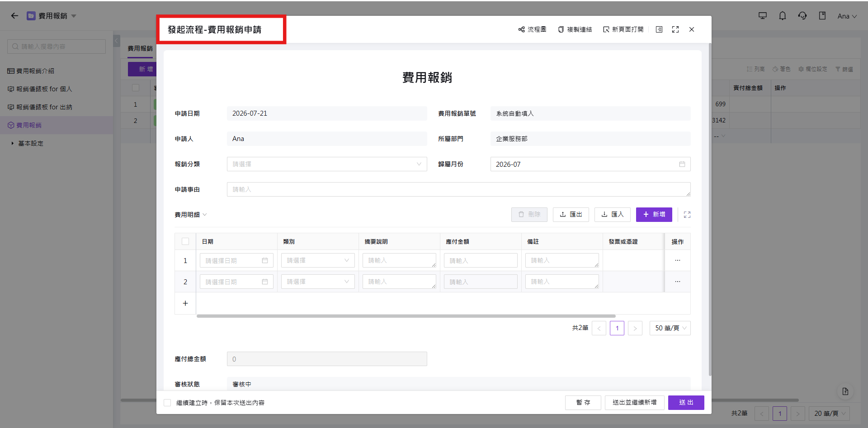Click 匯入 import button
Screen dimensions: 868x428
pos(613,215)
